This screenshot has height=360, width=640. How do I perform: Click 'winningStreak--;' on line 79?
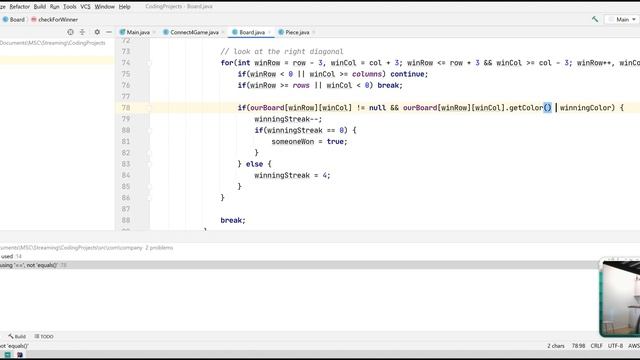pos(288,119)
